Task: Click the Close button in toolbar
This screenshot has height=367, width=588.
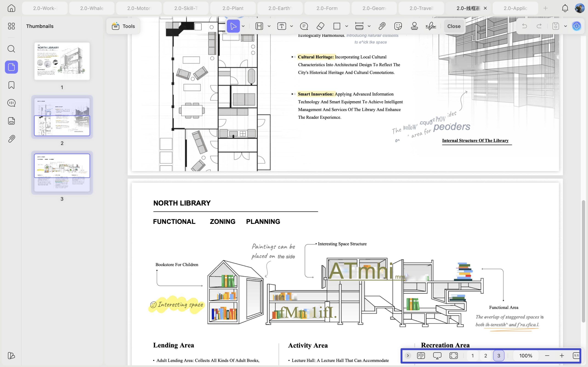Action: pos(454,26)
